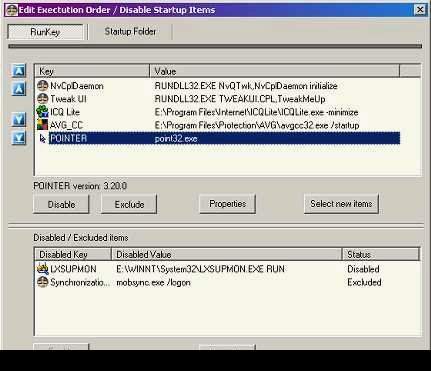Close the Edit Execution Order dialog
This screenshot has width=431, height=371.
tap(420, 10)
